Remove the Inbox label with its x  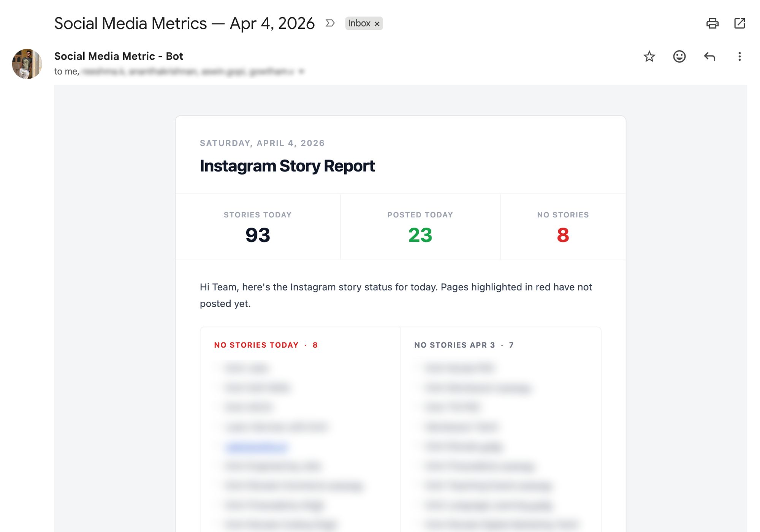pyautogui.click(x=377, y=24)
